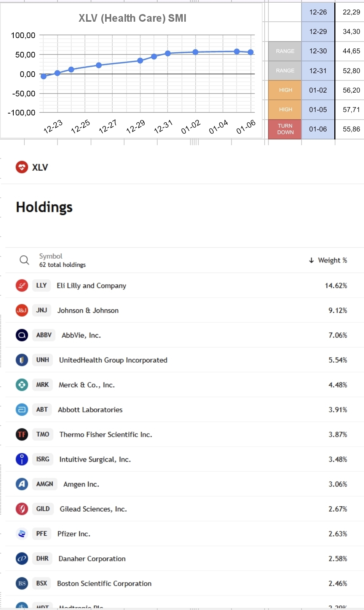Click the Merck logo icon
Screen dimensions: 364x610
click(22, 385)
